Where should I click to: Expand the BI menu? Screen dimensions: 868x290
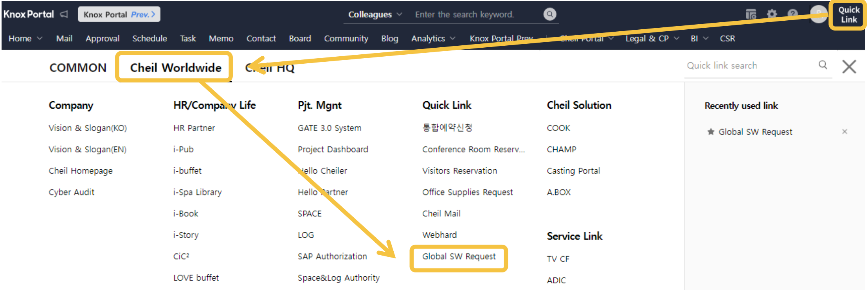(699, 38)
